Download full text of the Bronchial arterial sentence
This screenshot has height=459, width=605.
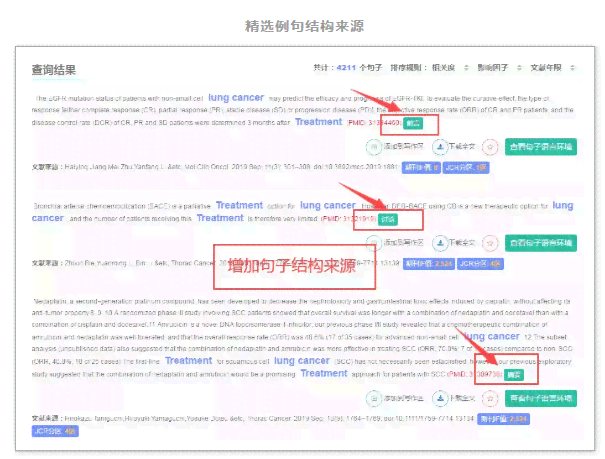pyautogui.click(x=439, y=243)
